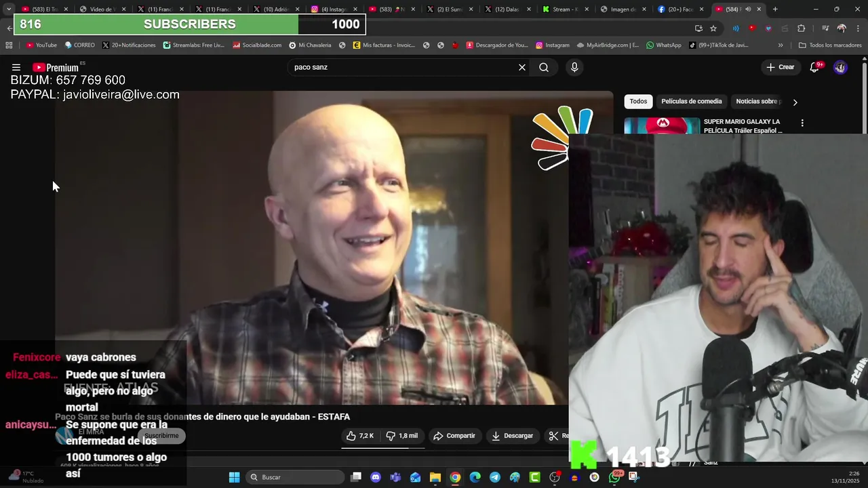Open Task View on the taskbar
868x488 pixels.
[x=356, y=477]
